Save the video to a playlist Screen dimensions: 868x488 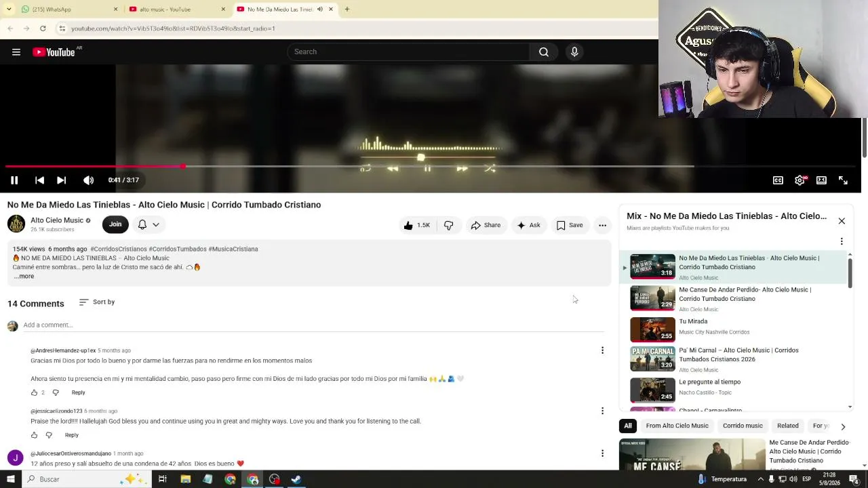click(570, 226)
